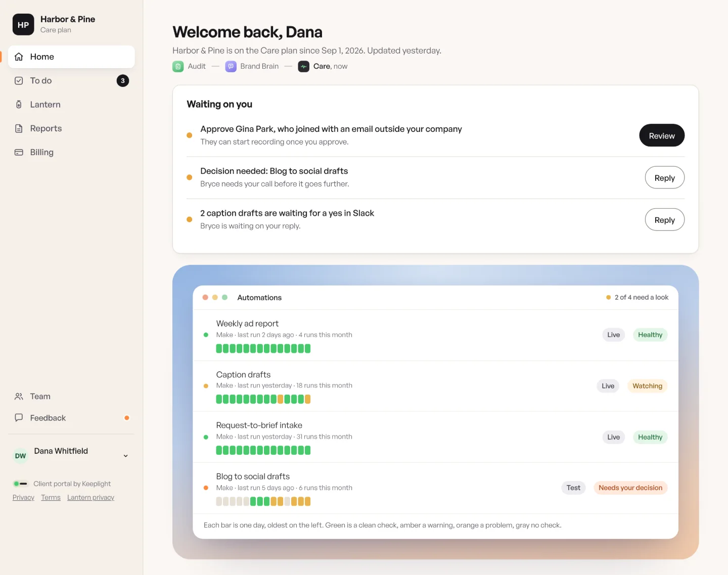The image size is (728, 575).
Task: Click the To do checkbox icon
Action: [19, 81]
